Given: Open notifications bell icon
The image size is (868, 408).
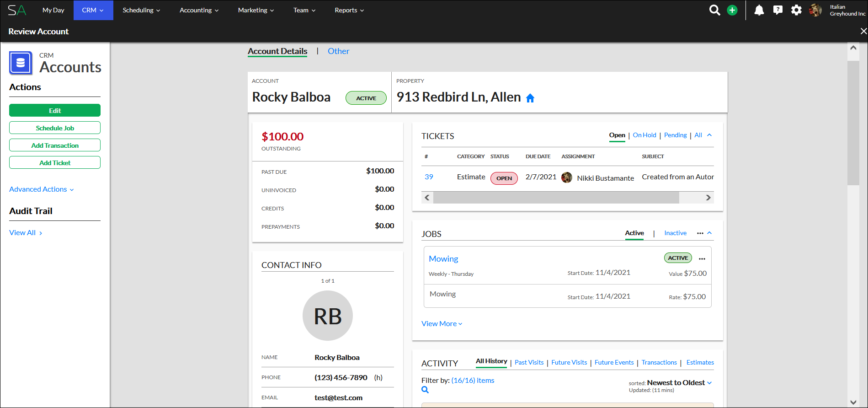Looking at the screenshot, I should pyautogui.click(x=759, y=10).
